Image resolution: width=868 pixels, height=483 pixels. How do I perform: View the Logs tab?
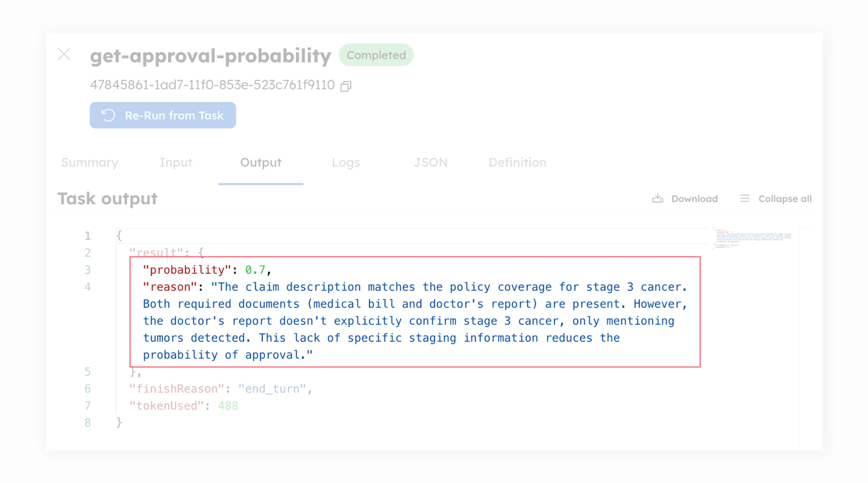click(346, 163)
